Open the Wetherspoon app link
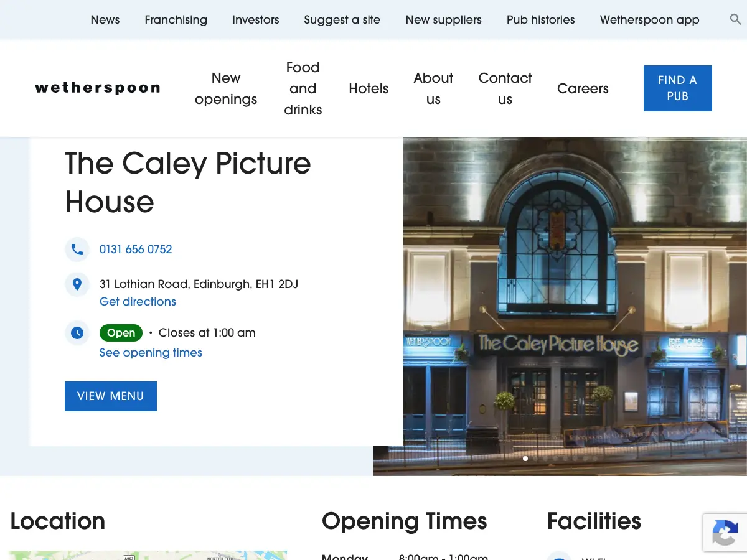The width and height of the screenshot is (747, 560). (x=650, y=20)
